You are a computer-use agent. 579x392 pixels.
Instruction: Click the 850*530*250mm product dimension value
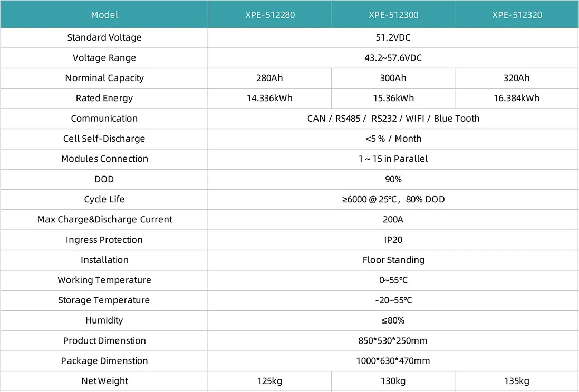tap(393, 340)
